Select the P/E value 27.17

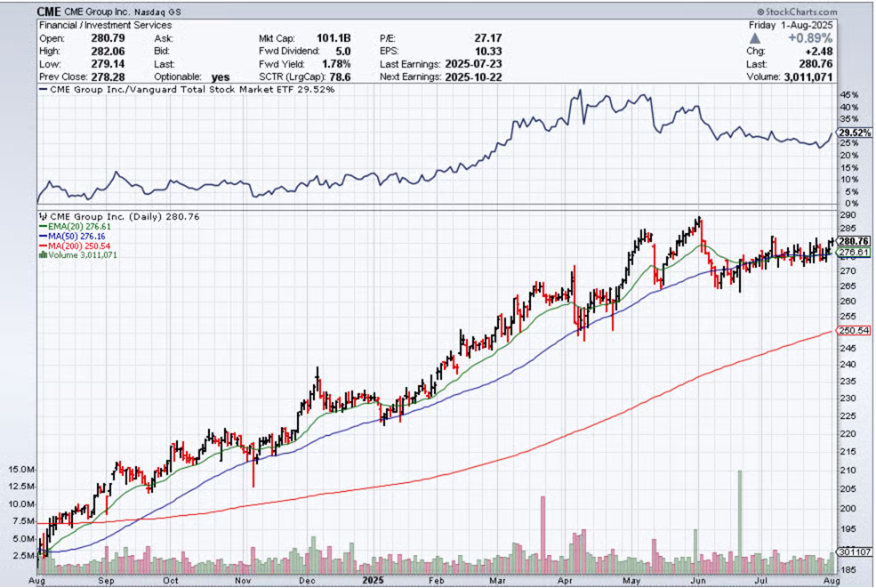tap(487, 38)
